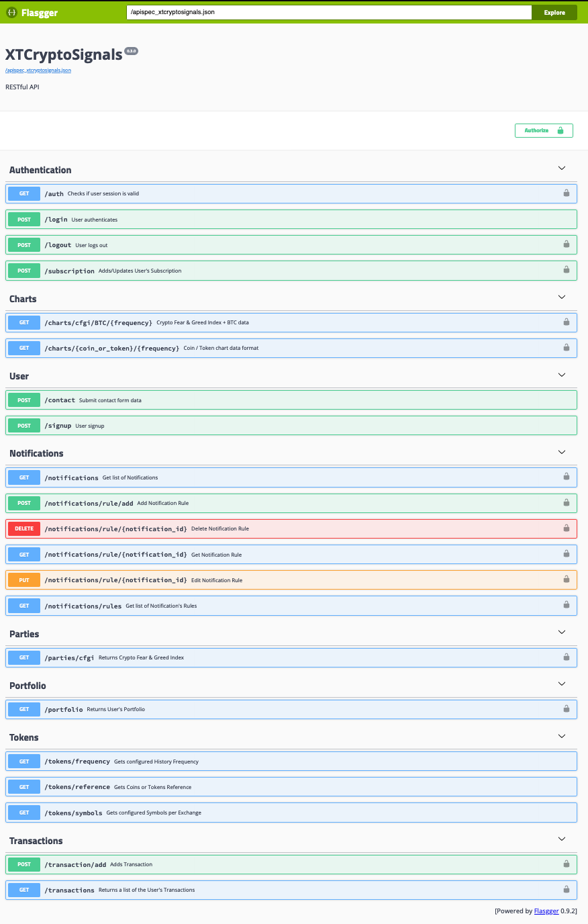This screenshot has width=588, height=924.
Task: Click the Flasgger logo icon
Action: [11, 12]
